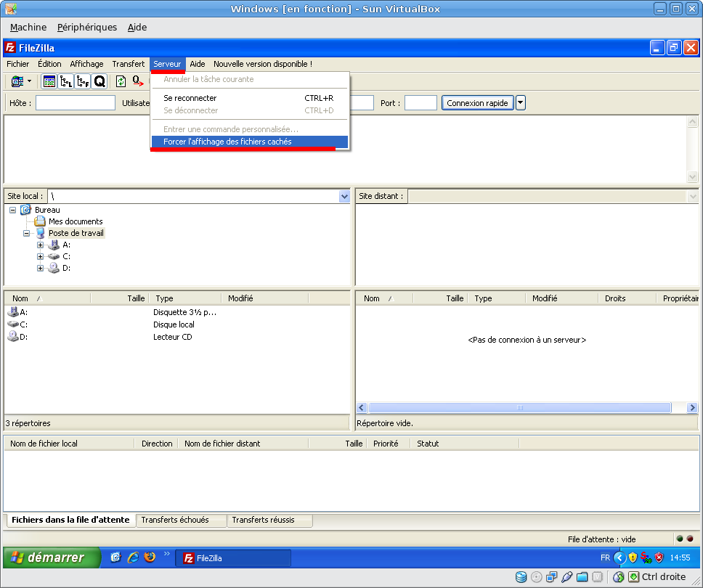Click the FileZilla taskbar button
Screen dimensions: 703x588
233,558
